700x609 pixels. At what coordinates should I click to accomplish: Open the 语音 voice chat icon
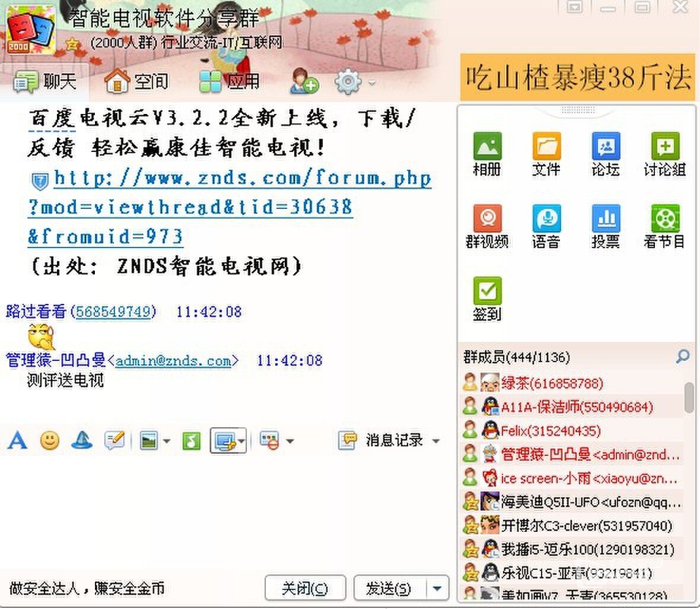click(x=546, y=226)
